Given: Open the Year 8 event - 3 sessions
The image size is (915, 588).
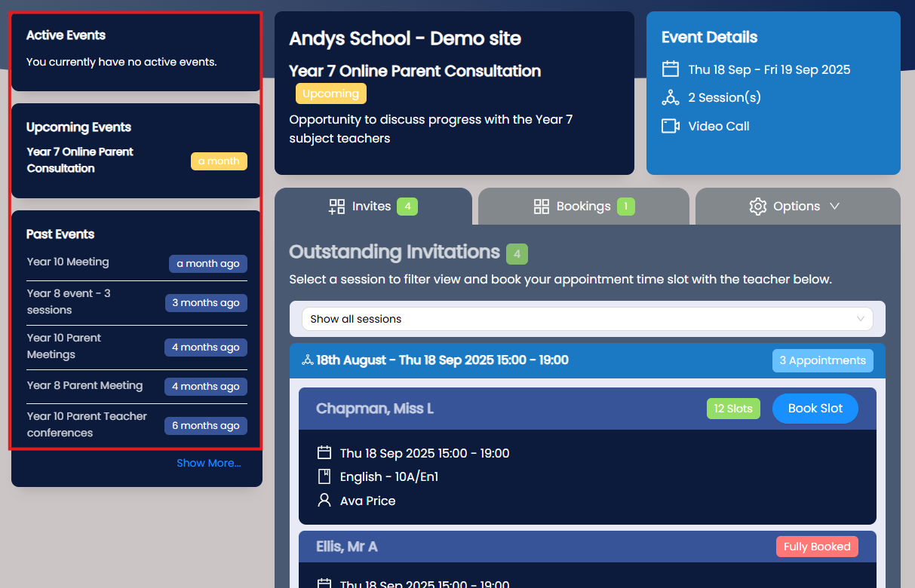Looking at the screenshot, I should coord(69,302).
